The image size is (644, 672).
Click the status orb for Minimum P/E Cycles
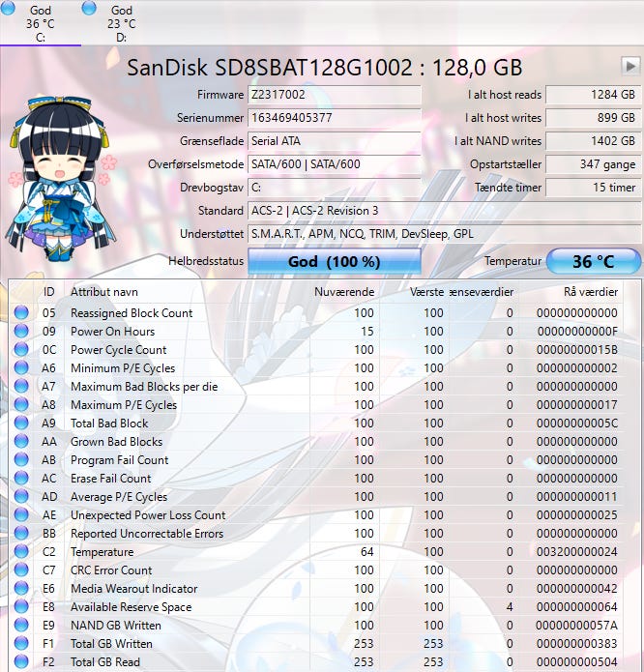pos(21,367)
